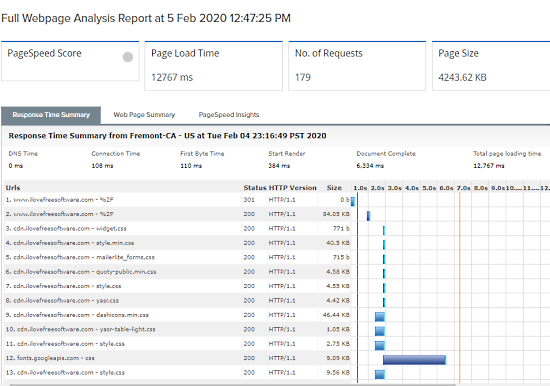Select the No. of Requests card
550x386 pixels.
point(357,66)
